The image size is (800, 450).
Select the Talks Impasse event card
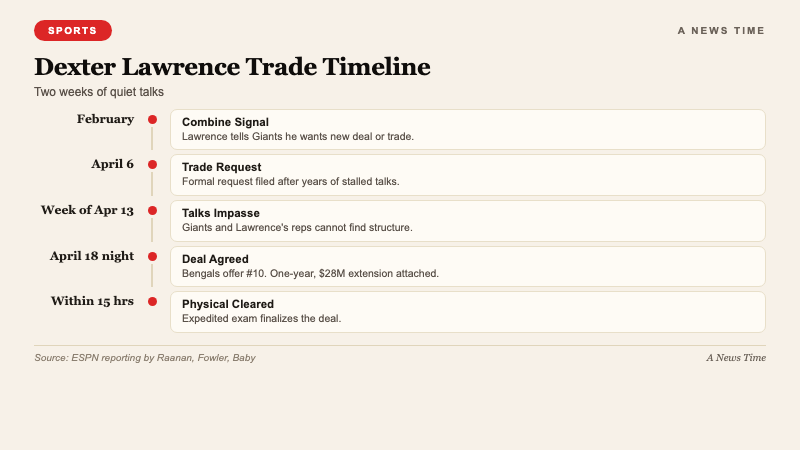467,220
